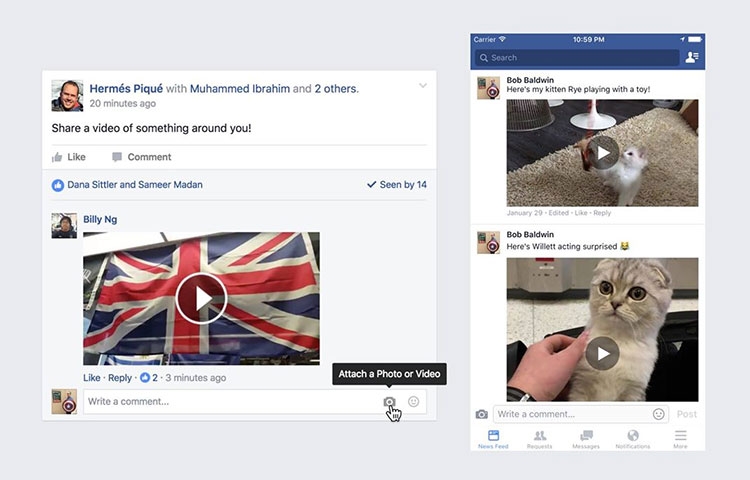Play the Union Jack flag video

201,298
